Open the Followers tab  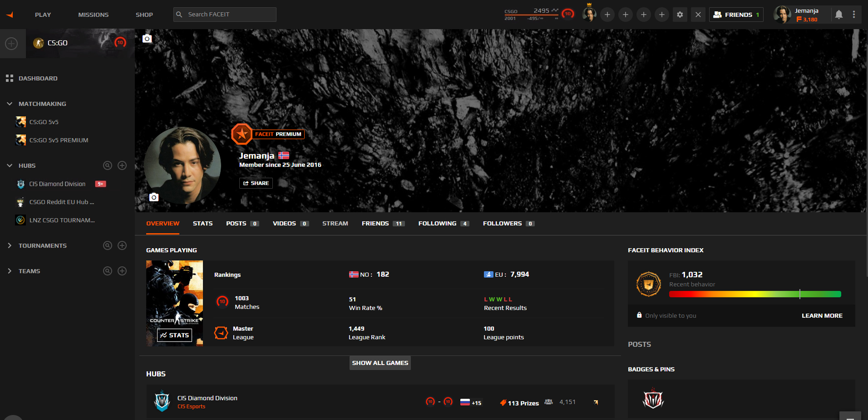[508, 224]
